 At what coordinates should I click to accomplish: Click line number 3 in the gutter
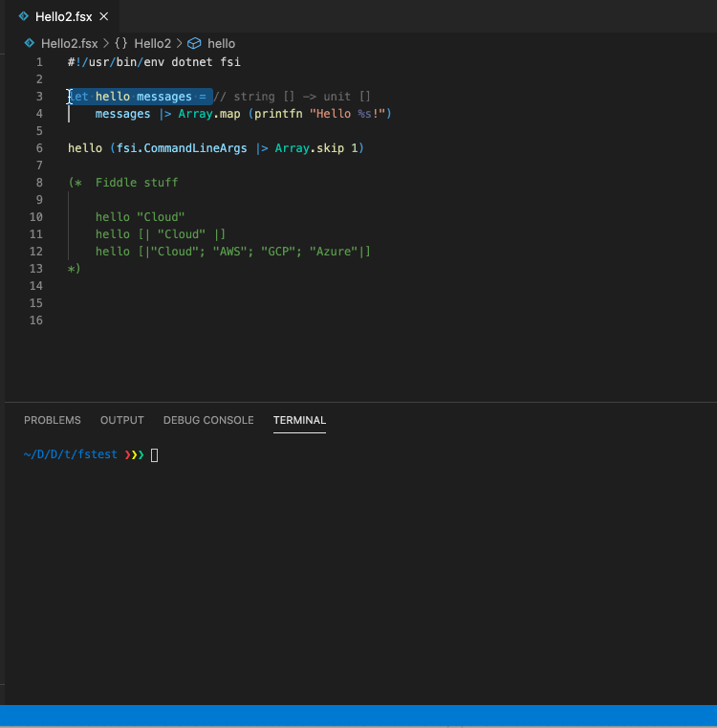pyautogui.click(x=39, y=97)
